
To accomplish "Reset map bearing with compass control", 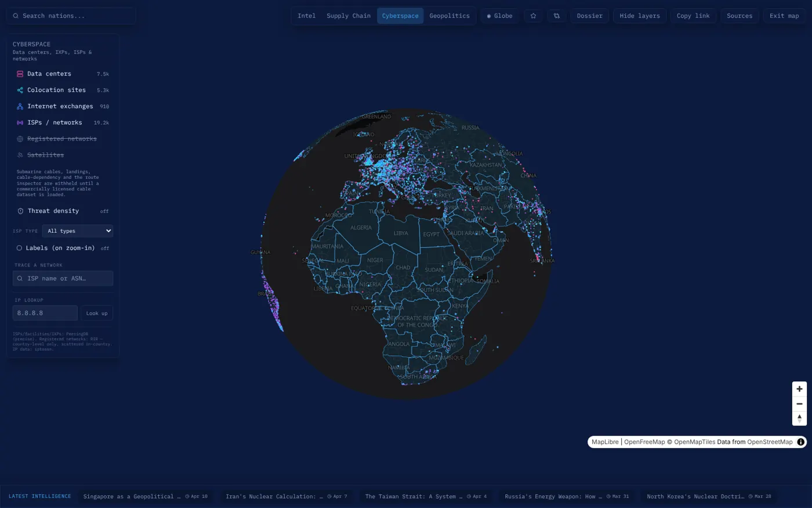I will pyautogui.click(x=799, y=418).
